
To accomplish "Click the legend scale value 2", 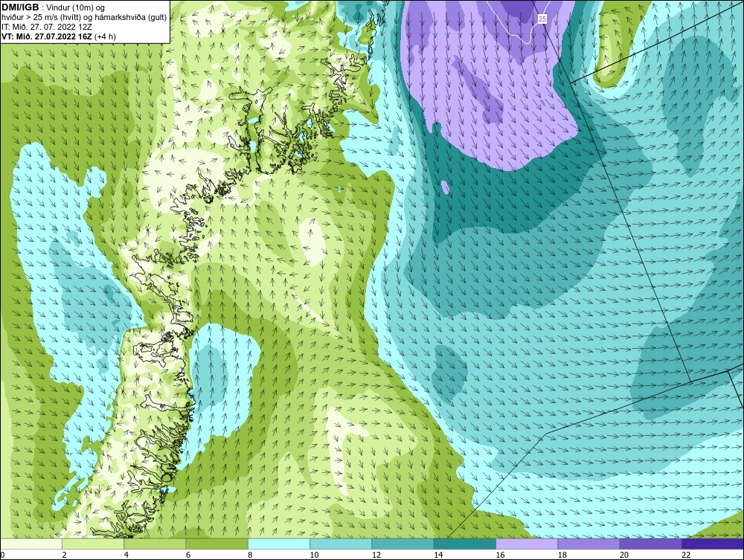I will 64,556.
